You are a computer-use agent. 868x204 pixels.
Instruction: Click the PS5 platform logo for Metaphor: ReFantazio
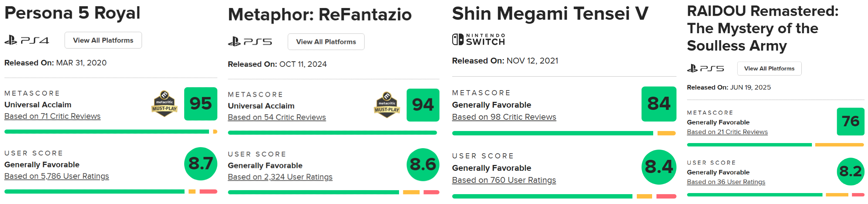[250, 42]
